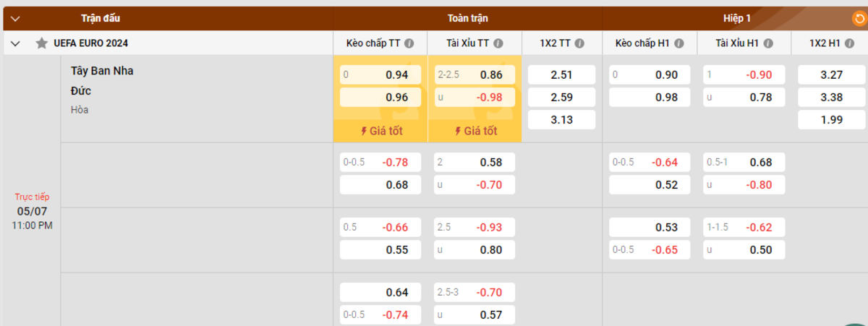Click info icon next to Tài Xỉu H1
The image size is (868, 326).
tap(768, 43)
